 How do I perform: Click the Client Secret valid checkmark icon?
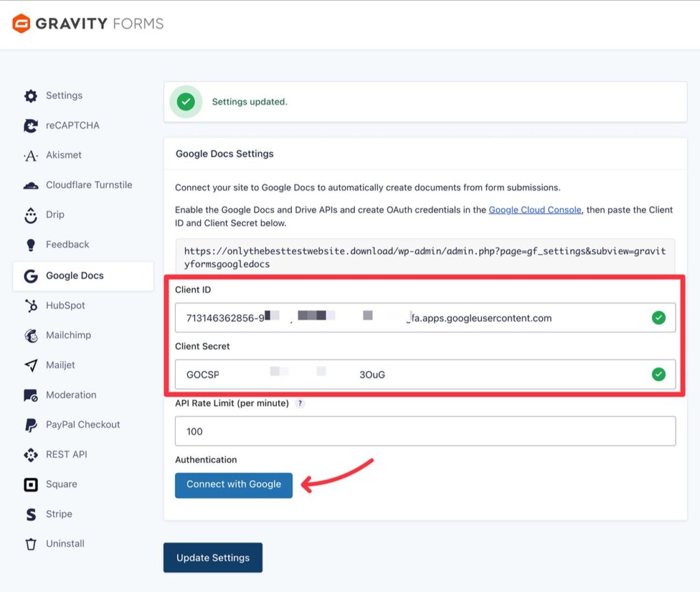658,374
